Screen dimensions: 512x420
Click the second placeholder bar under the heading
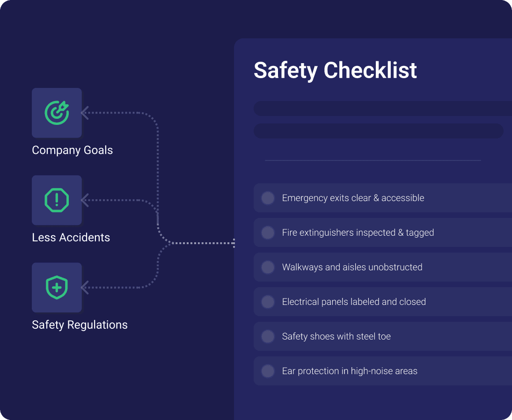coord(378,131)
